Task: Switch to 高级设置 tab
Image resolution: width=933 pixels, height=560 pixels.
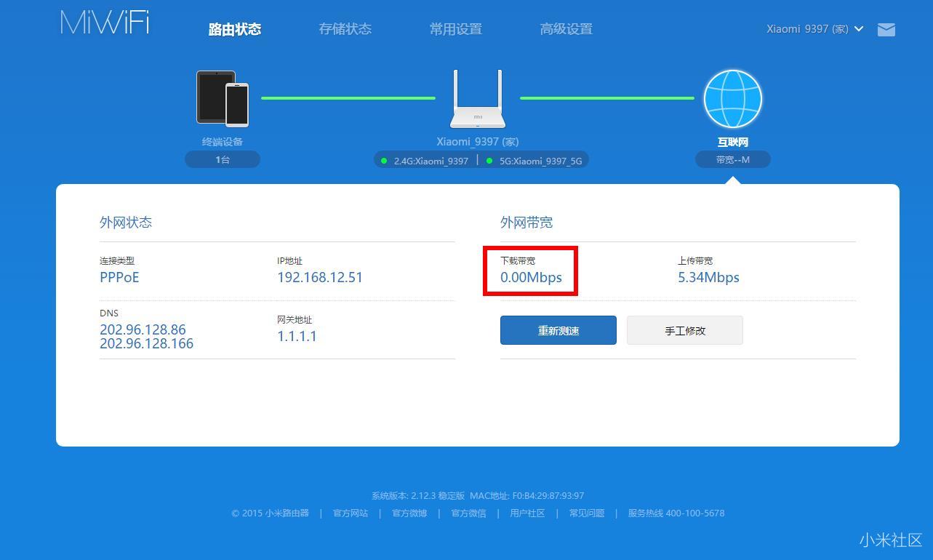Action: click(x=566, y=29)
